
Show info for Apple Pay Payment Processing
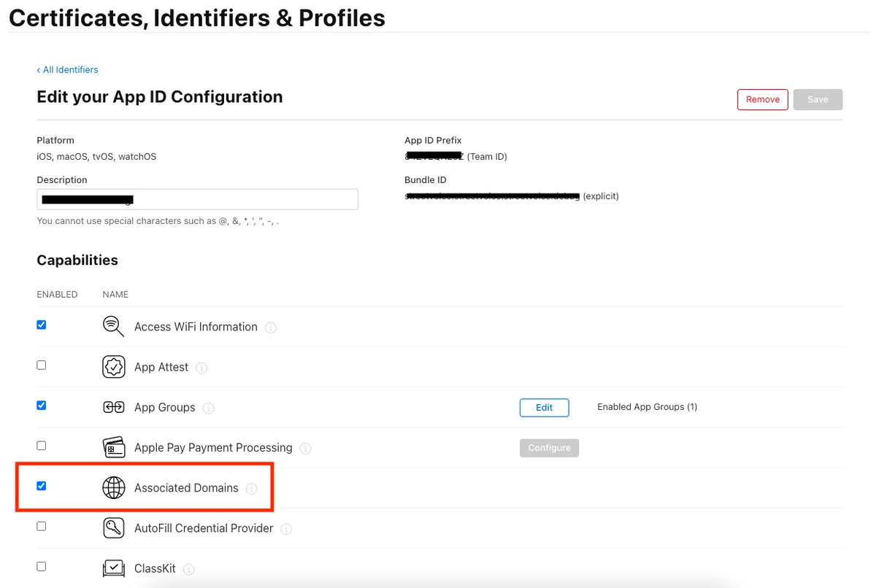coord(306,448)
